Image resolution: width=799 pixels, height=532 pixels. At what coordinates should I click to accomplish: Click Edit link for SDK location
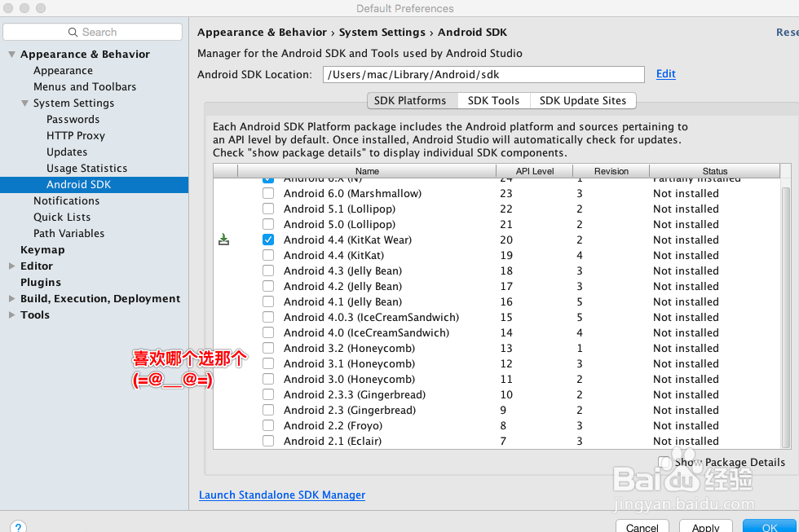pos(665,74)
